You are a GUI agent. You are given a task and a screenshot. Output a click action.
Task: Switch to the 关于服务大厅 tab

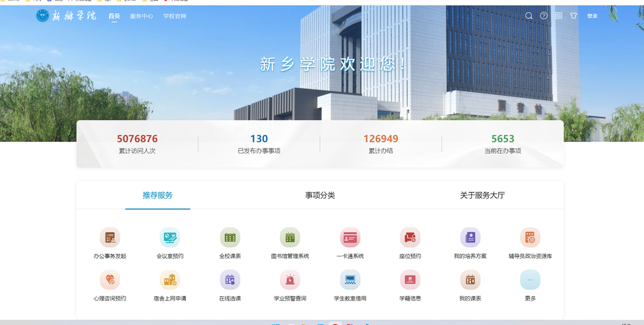482,195
